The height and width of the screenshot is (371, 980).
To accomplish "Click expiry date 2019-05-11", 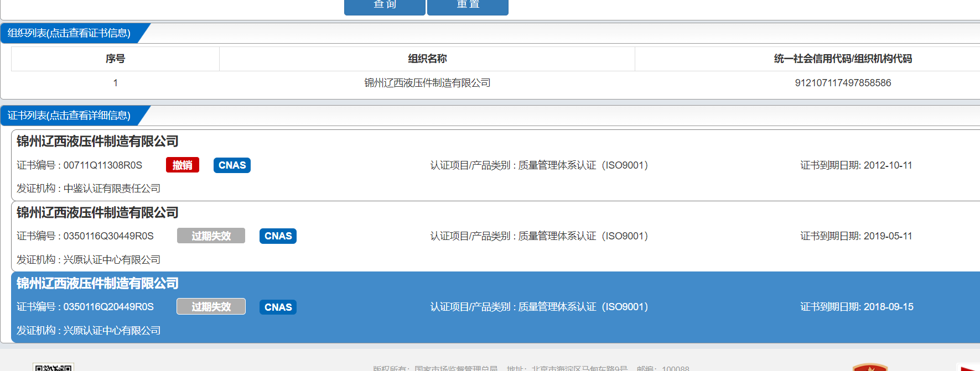I will point(888,236).
